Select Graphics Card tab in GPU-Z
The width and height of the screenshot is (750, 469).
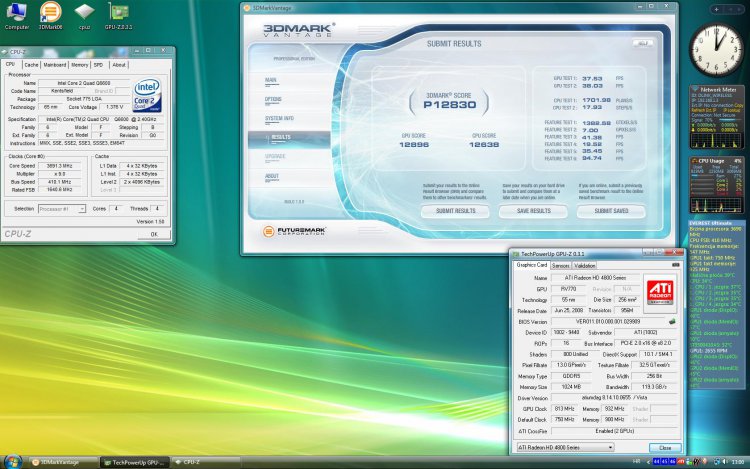point(531,265)
